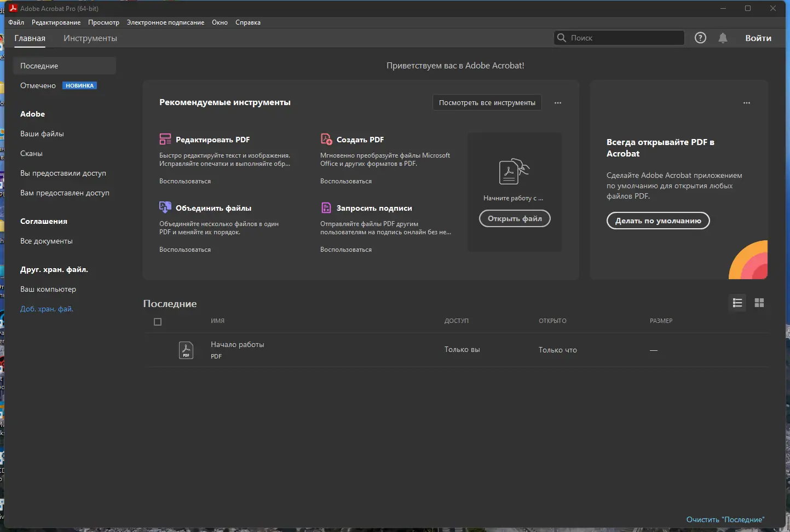The image size is (790, 532).
Task: Click into the Поиск search field
Action: coord(624,38)
